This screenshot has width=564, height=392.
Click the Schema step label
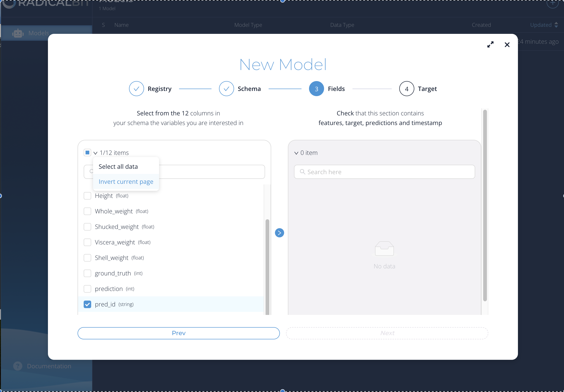coord(249,89)
